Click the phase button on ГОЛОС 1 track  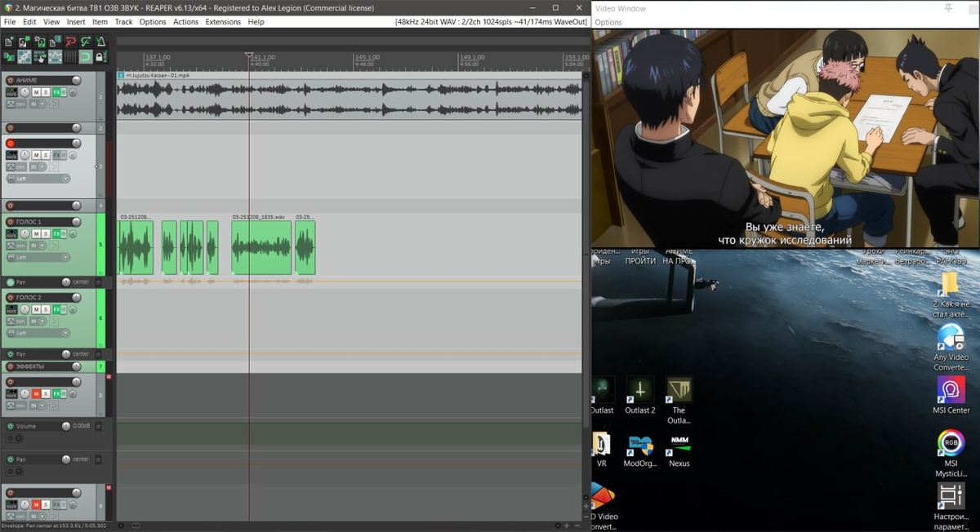point(73,233)
